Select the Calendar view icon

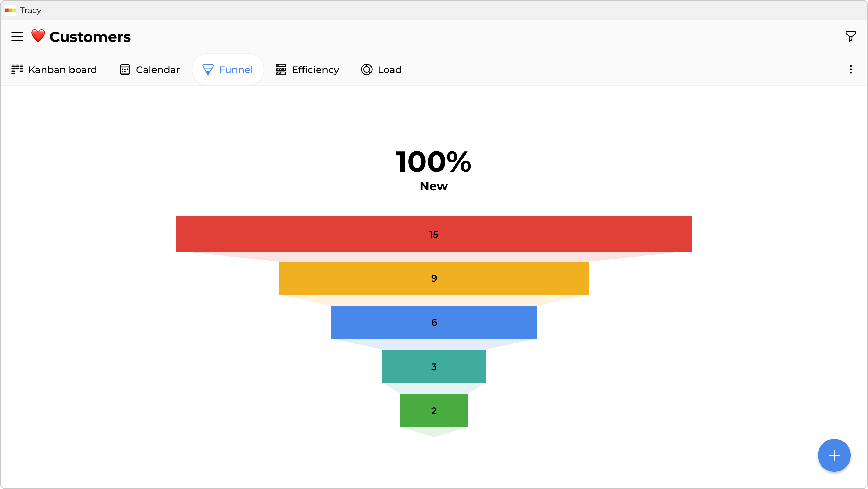[x=125, y=69]
